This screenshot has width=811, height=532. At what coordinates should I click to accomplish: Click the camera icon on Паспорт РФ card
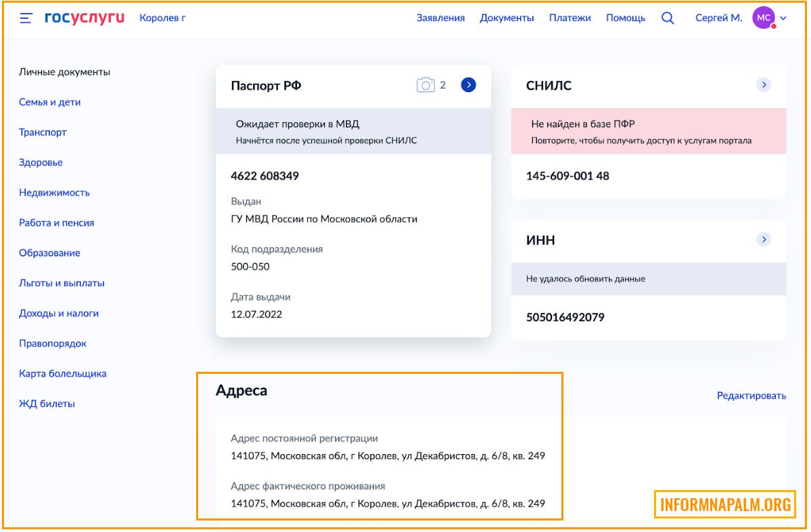[x=425, y=85]
